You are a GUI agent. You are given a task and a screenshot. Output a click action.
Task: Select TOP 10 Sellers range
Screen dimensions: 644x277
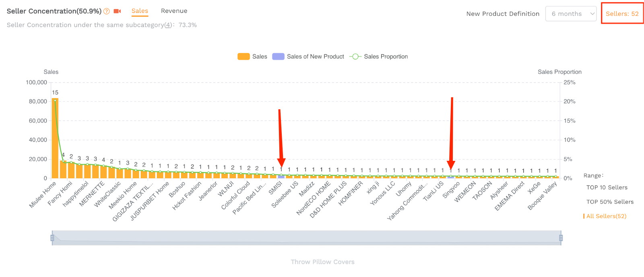607,187
